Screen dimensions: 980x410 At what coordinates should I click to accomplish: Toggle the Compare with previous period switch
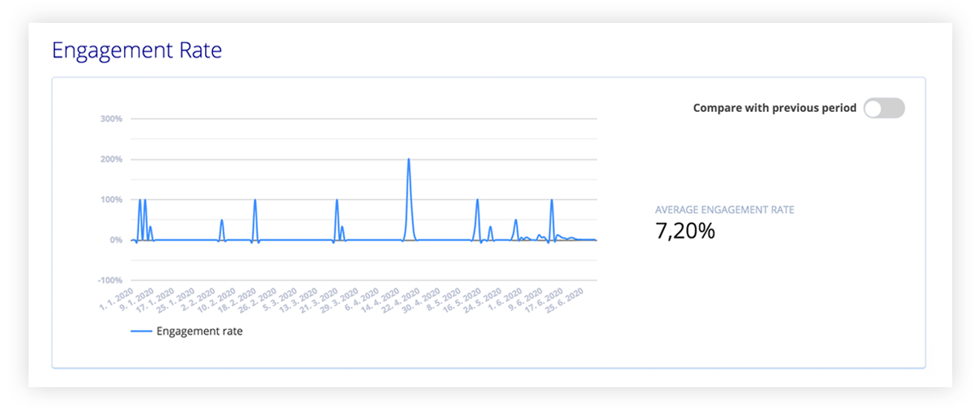884,108
